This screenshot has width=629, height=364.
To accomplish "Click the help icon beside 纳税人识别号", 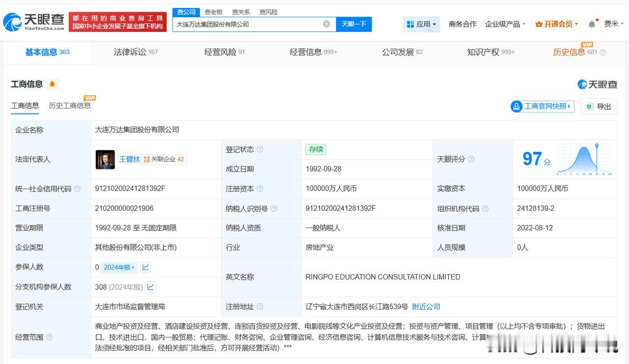I will pyautogui.click(x=274, y=208).
